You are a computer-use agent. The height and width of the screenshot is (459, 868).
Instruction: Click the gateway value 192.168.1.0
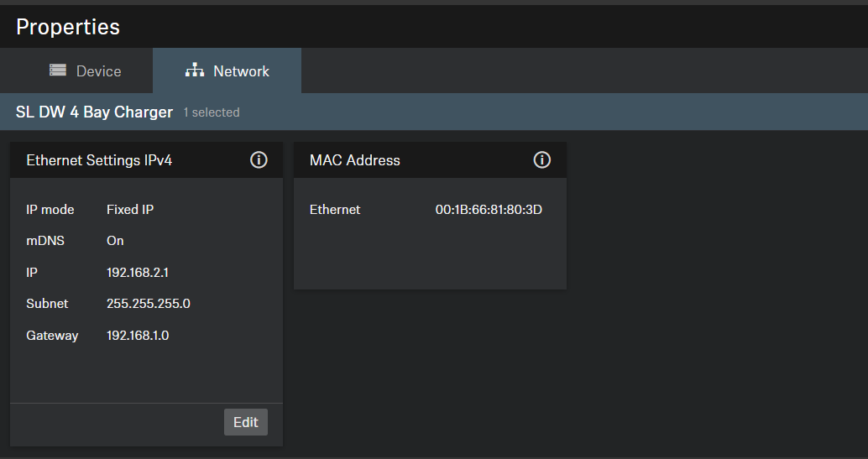point(138,336)
